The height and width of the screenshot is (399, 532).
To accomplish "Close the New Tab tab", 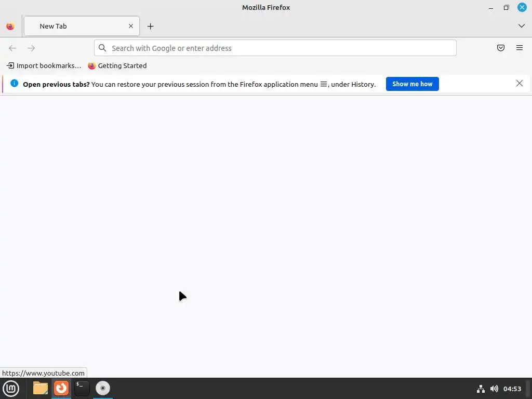I will [130, 26].
